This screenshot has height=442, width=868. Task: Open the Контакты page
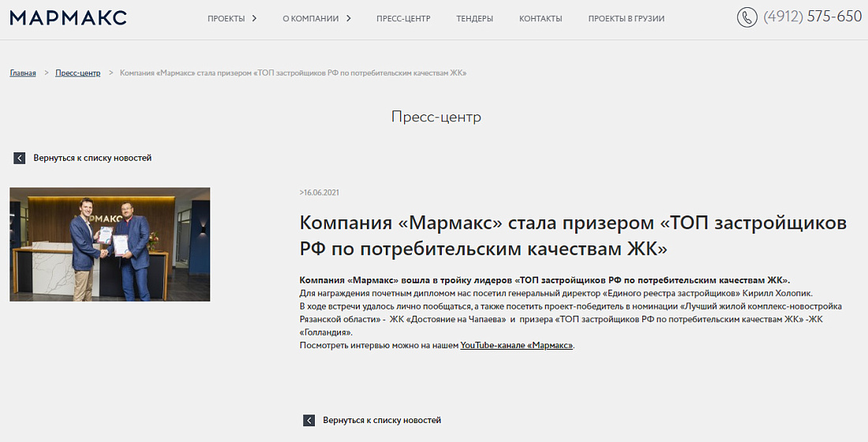[541, 18]
